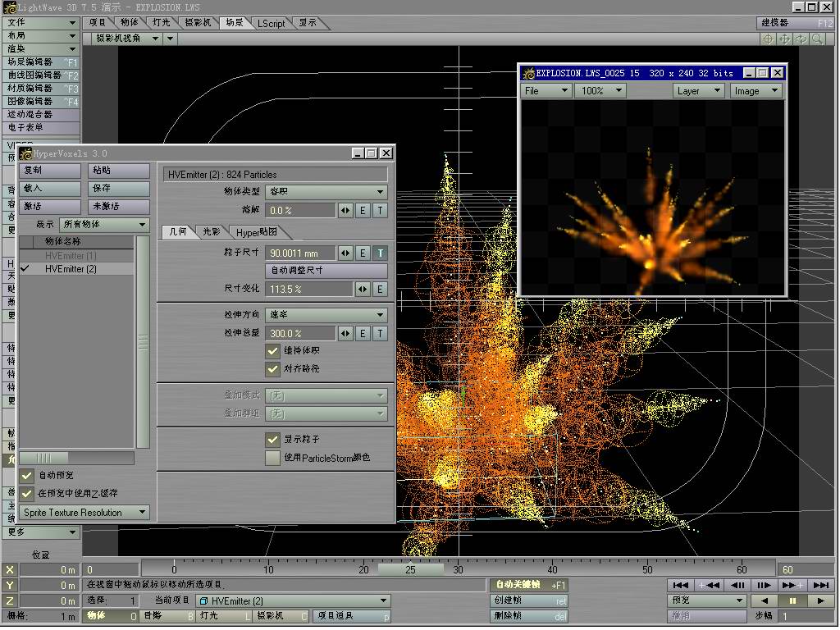This screenshot has width=840, height=630.
Task: Open 预览 dropdown near playback controls
Action: coord(706,601)
